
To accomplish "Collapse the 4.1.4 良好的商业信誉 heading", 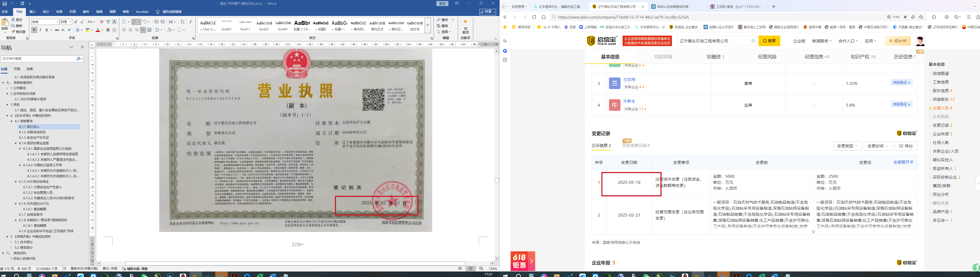I will click(x=16, y=143).
